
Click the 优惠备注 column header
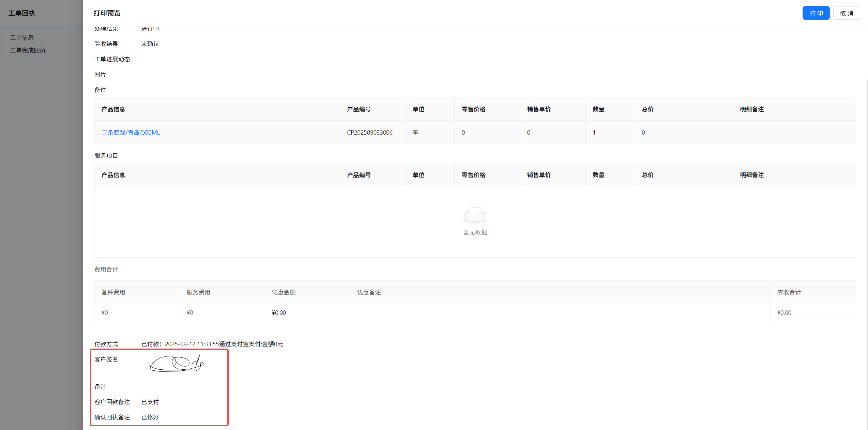[369, 292]
